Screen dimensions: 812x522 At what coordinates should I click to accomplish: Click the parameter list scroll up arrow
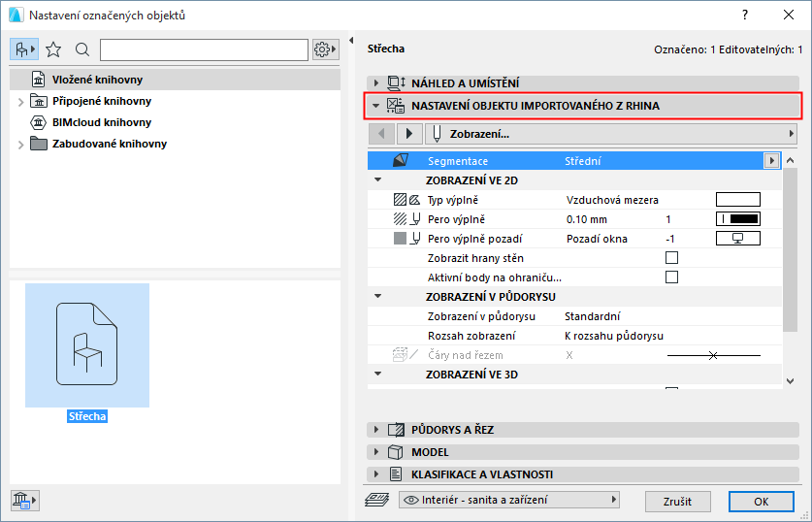pyautogui.click(x=791, y=160)
